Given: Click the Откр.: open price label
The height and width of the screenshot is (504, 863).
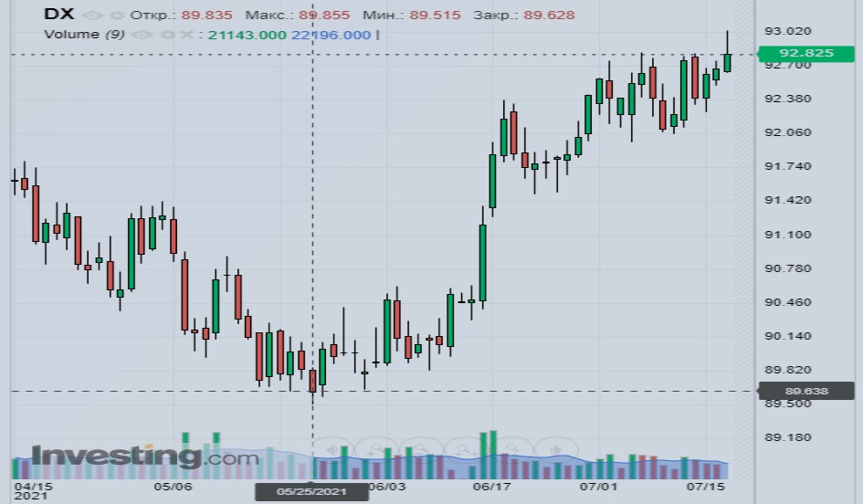Looking at the screenshot, I should pyautogui.click(x=153, y=15).
